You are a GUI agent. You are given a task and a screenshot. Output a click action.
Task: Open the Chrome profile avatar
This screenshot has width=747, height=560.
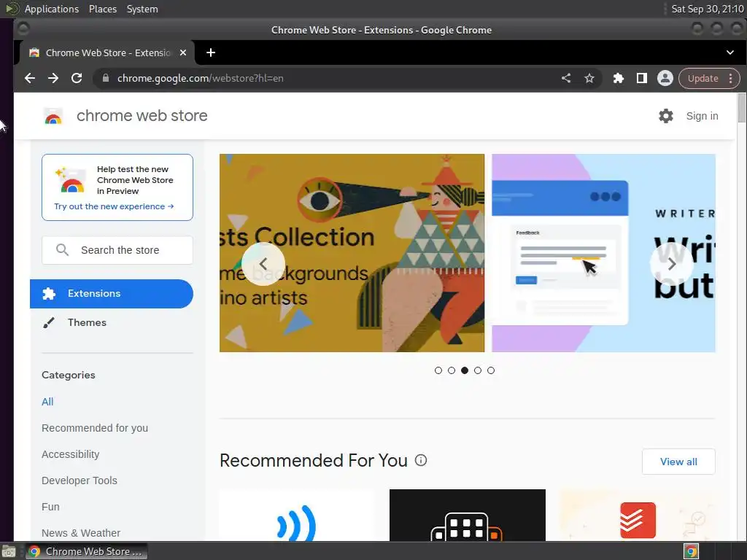[665, 78]
